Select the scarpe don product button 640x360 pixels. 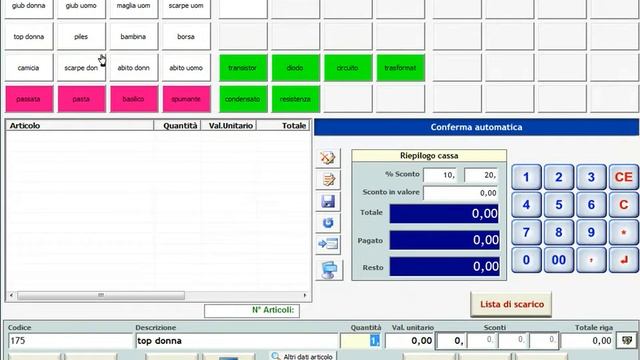[x=81, y=68]
